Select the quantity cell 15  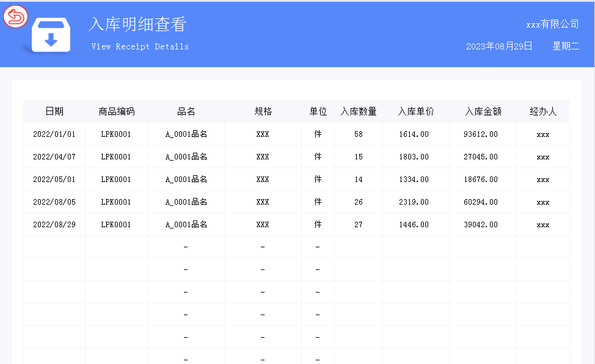(359, 157)
